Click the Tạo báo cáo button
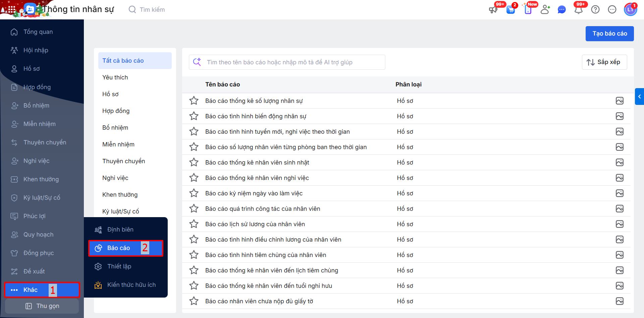 pyautogui.click(x=609, y=34)
